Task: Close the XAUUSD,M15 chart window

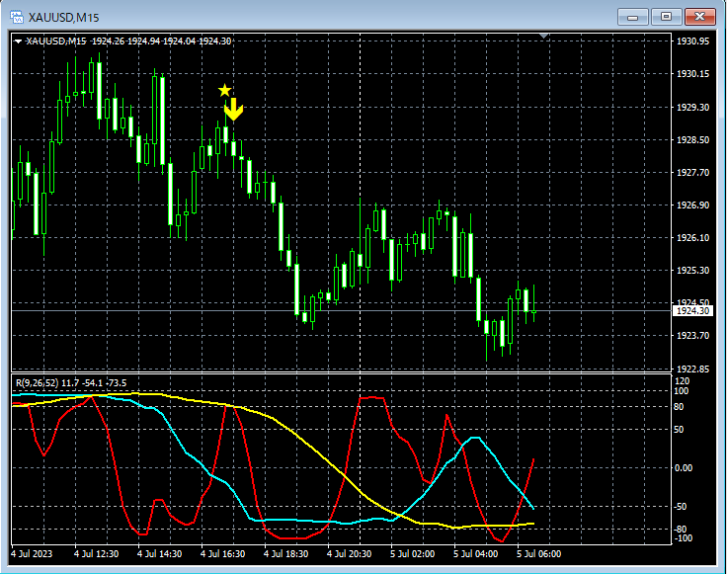Action: pyautogui.click(x=700, y=17)
